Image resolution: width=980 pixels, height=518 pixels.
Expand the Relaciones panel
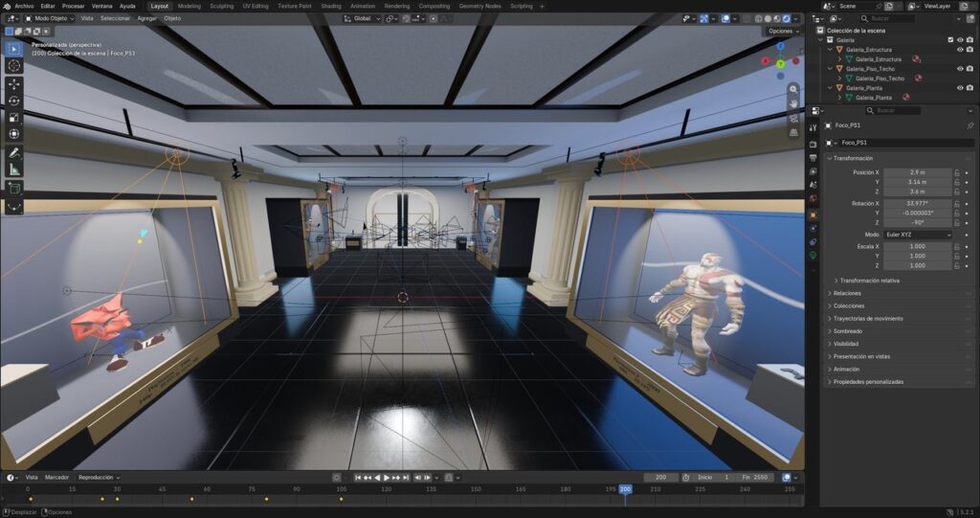(847, 293)
